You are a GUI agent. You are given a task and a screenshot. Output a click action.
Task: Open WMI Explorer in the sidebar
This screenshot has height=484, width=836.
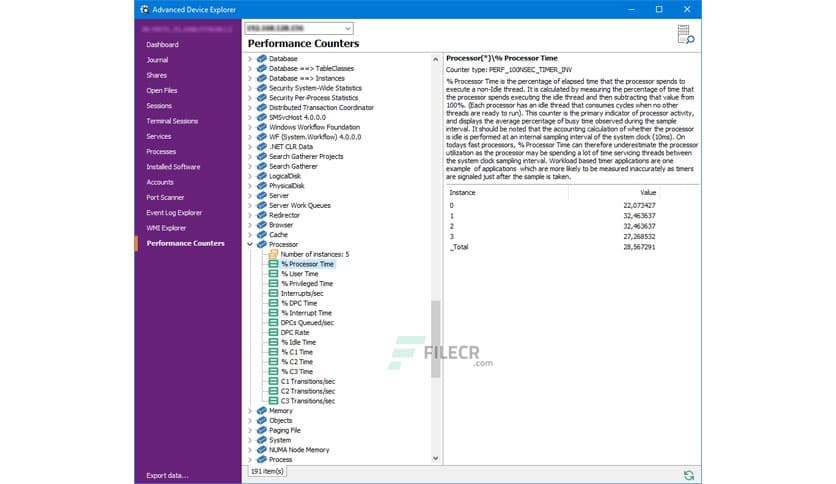(166, 228)
